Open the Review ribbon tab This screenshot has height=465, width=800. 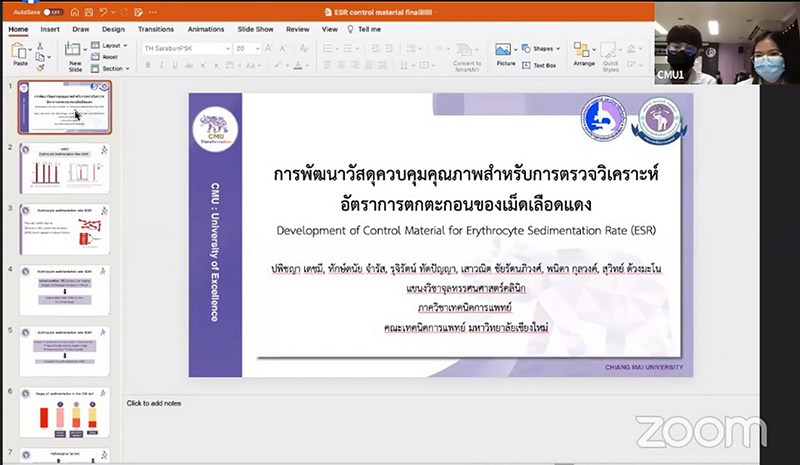pos(297,29)
